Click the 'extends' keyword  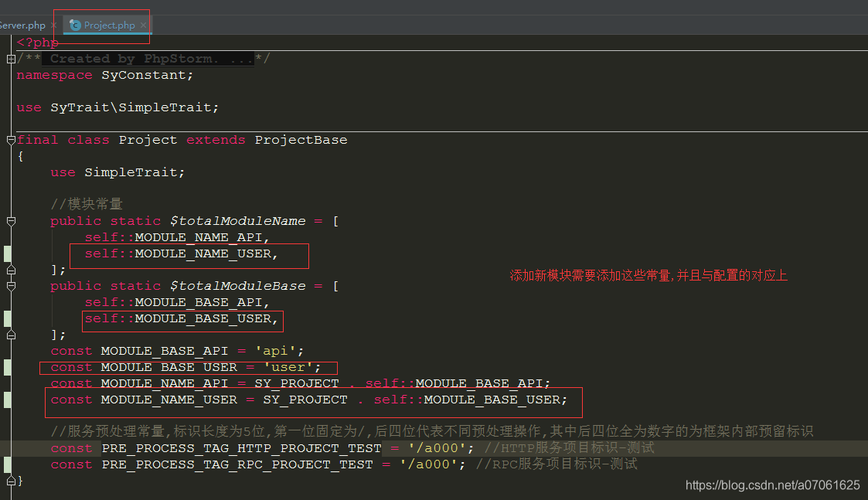[x=216, y=140]
